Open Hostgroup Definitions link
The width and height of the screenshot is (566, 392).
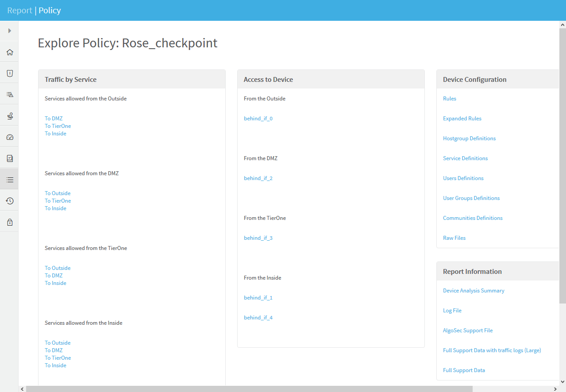(x=469, y=138)
